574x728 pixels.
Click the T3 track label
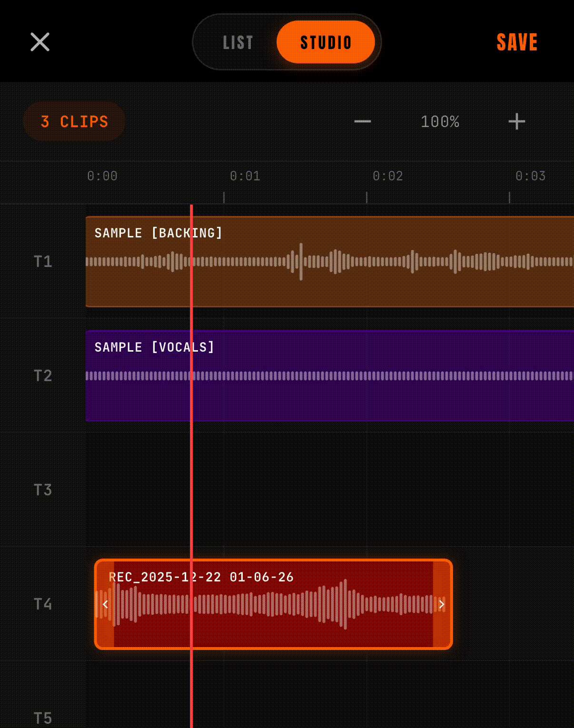pos(42,490)
